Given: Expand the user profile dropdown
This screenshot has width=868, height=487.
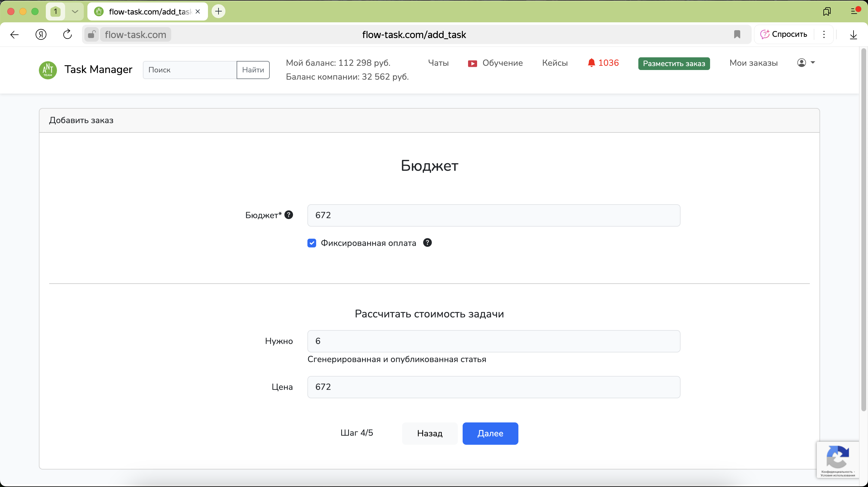Looking at the screenshot, I should pyautogui.click(x=806, y=63).
